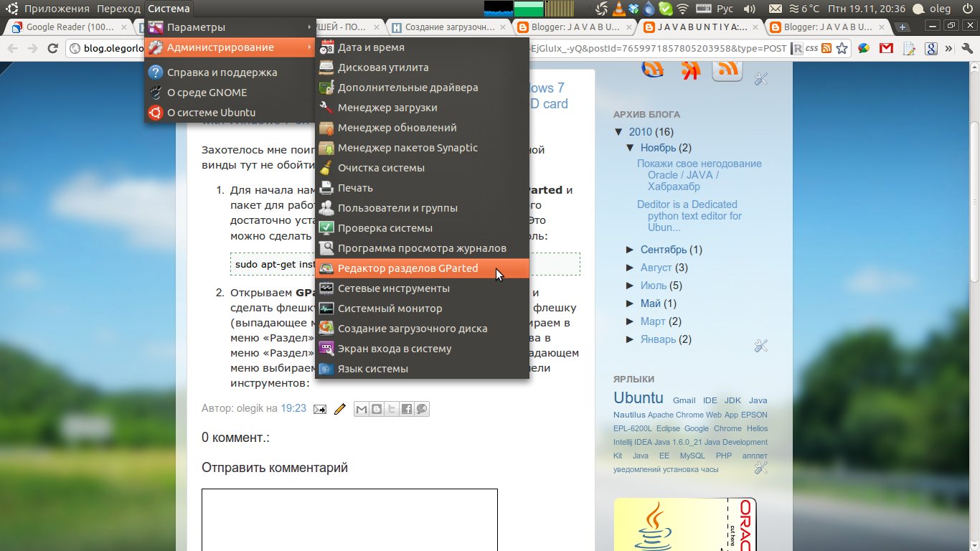This screenshot has width=980, height=551.
Task: Open Пользователи и группы
Action: 422,208
